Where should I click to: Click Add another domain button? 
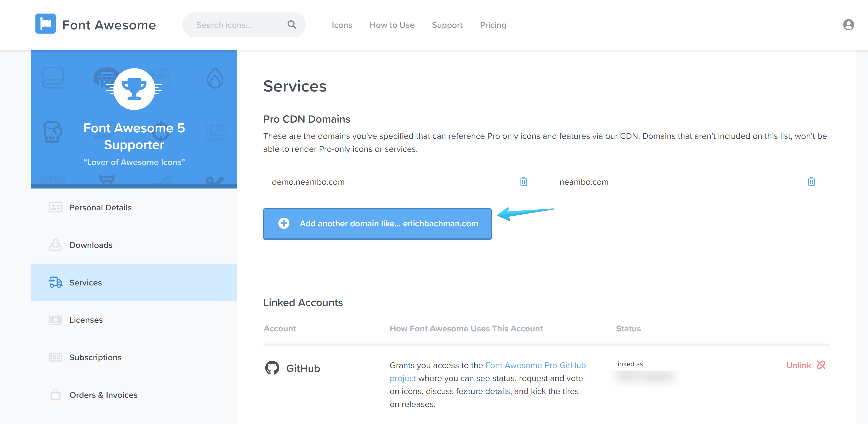click(377, 223)
